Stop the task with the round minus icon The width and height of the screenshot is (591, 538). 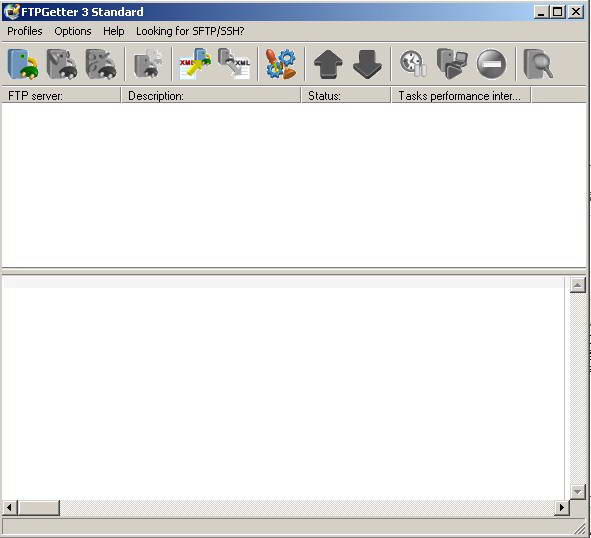(491, 64)
